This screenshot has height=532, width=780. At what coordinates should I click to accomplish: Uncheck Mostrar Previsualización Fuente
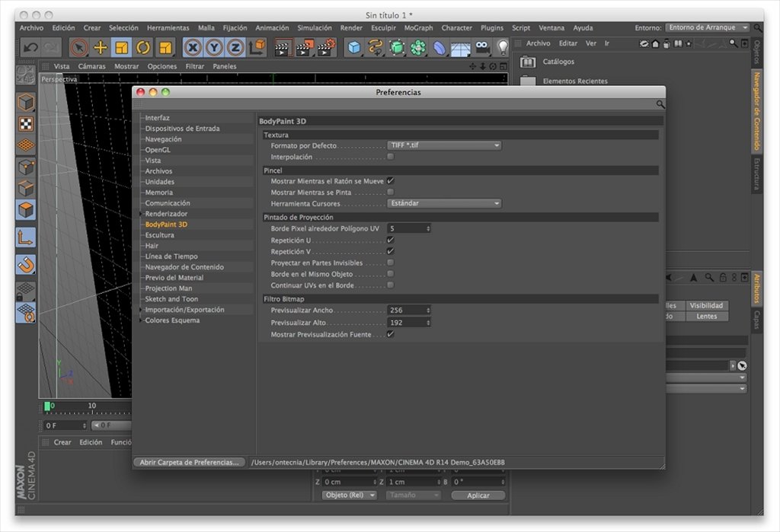pos(391,334)
